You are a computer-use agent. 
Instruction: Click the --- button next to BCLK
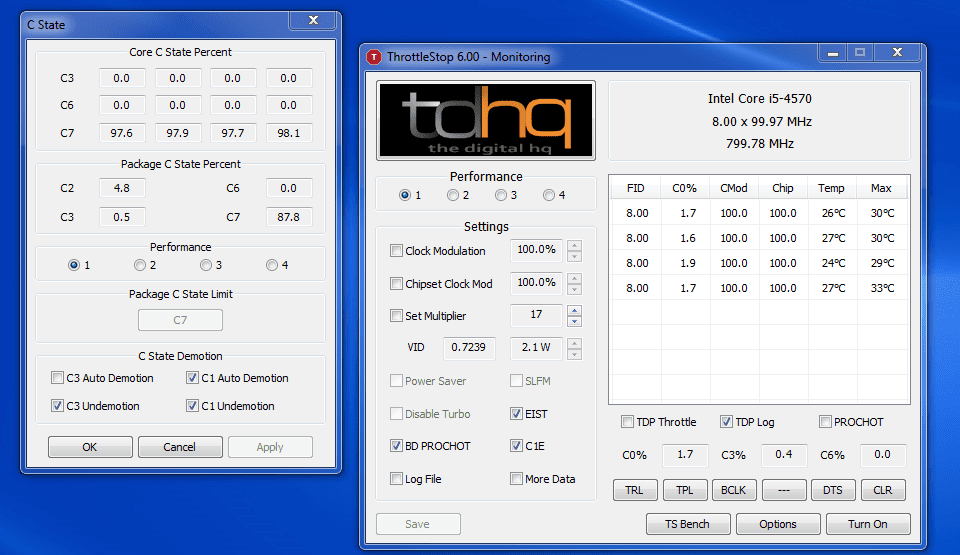784,490
